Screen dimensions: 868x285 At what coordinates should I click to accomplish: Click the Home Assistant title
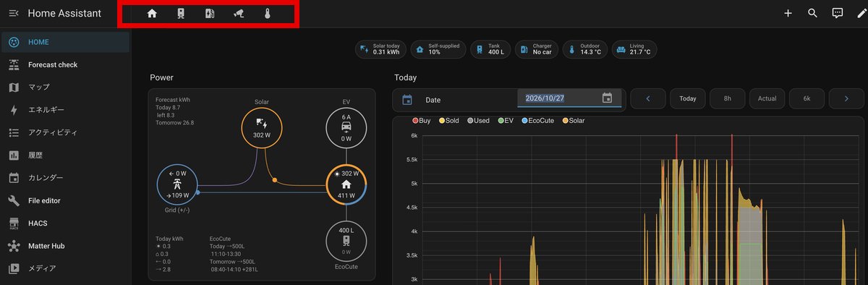tap(64, 13)
